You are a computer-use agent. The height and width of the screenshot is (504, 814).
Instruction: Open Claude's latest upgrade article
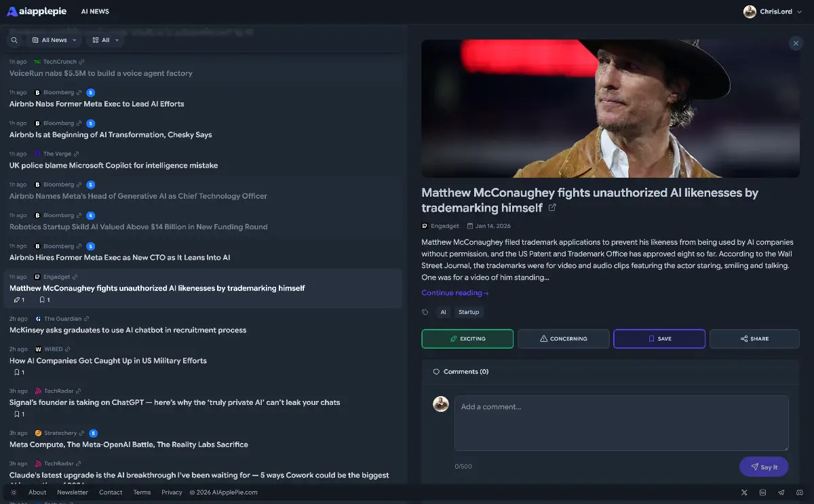tap(199, 476)
